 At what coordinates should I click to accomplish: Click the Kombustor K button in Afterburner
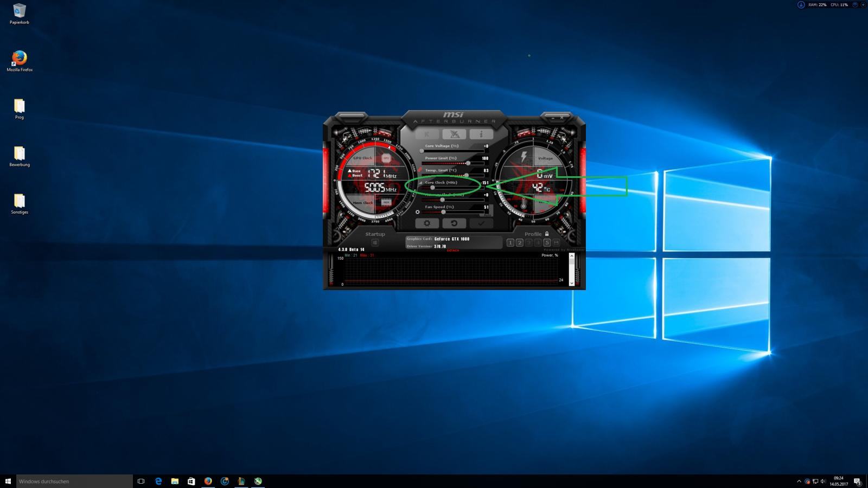click(x=427, y=134)
